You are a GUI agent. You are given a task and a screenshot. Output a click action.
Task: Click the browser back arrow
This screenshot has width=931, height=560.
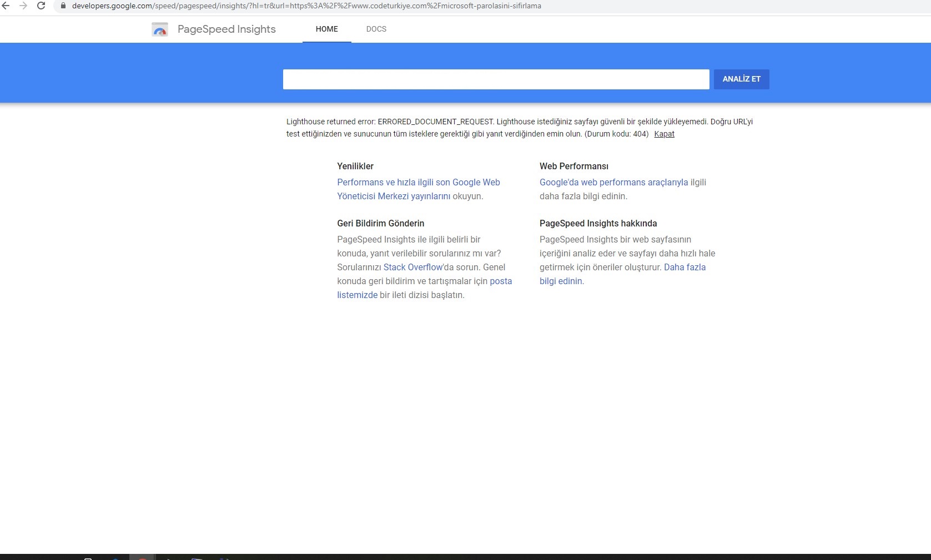click(6, 6)
